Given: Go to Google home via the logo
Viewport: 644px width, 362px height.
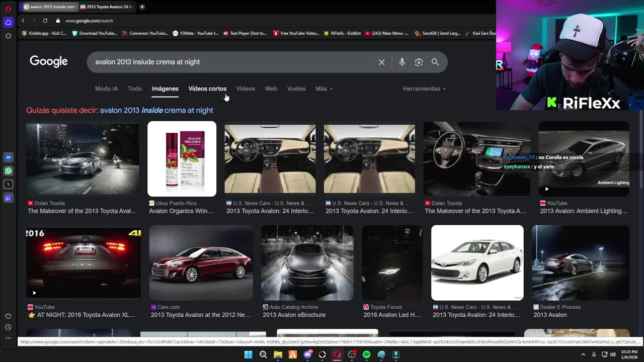Looking at the screenshot, I should coord(49,61).
